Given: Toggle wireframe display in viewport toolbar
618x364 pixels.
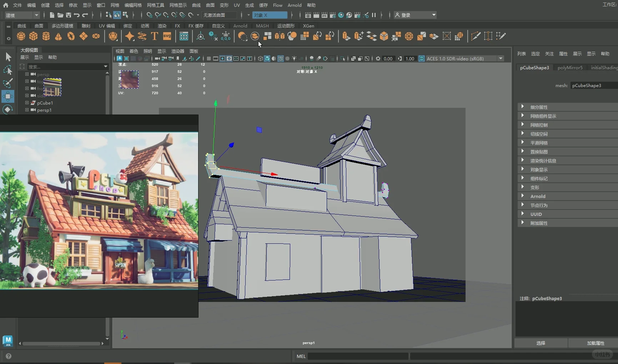Looking at the screenshot, I should coord(260,59).
